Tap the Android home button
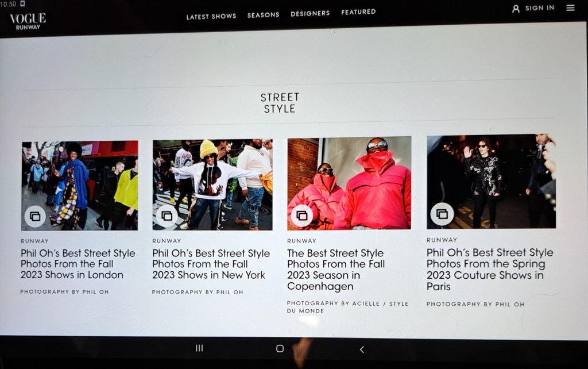Image resolution: width=588 pixels, height=369 pixels. [280, 349]
